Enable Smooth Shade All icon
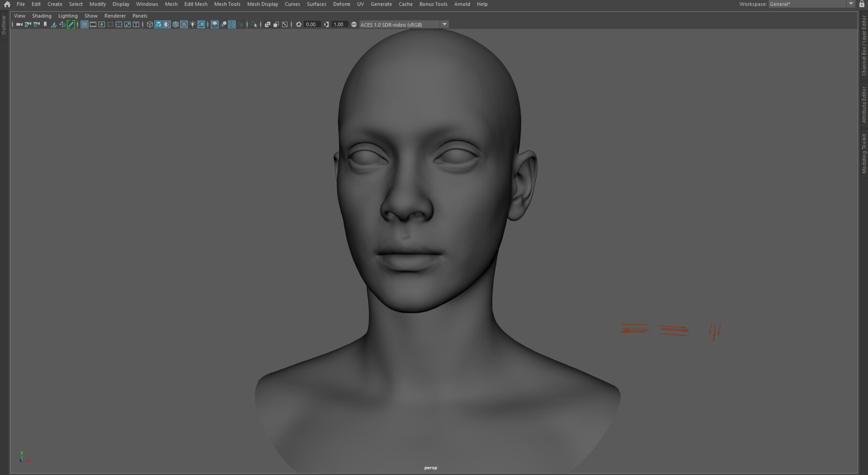Screen dimensions: 868x475 pos(158,25)
